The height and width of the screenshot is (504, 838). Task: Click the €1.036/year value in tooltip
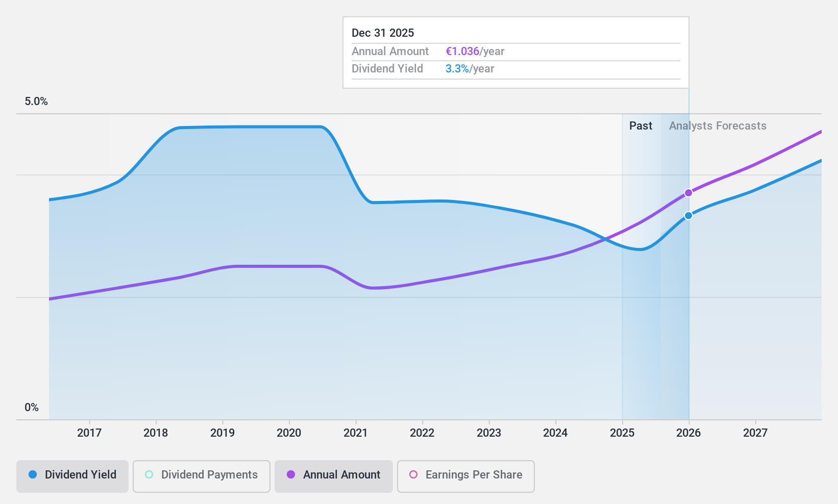pyautogui.click(x=475, y=52)
